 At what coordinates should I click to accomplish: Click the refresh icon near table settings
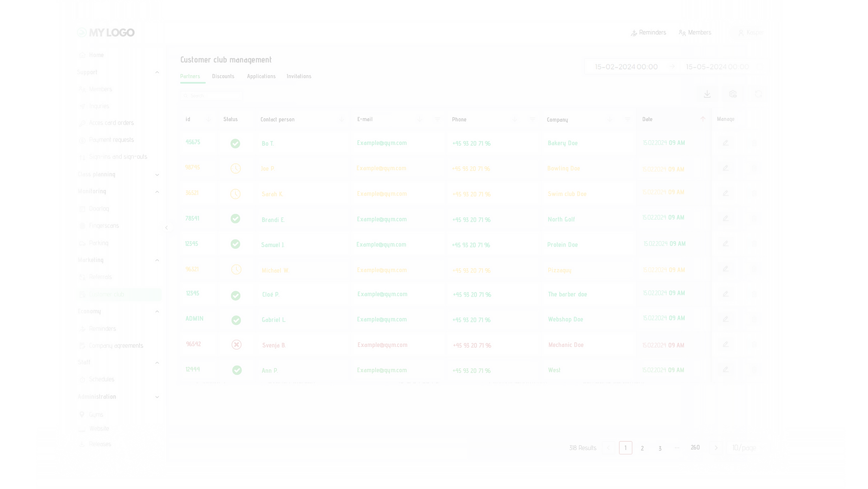pyautogui.click(x=758, y=94)
